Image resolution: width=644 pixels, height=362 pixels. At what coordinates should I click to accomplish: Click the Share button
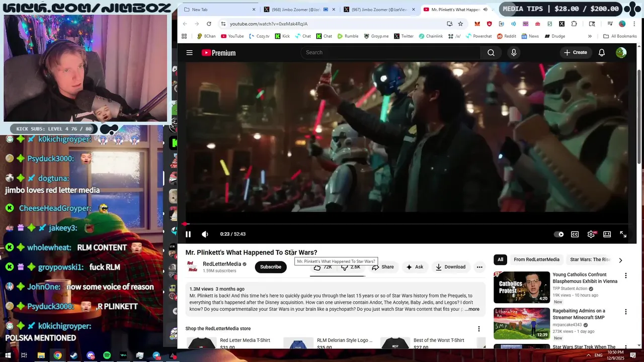pos(383,267)
